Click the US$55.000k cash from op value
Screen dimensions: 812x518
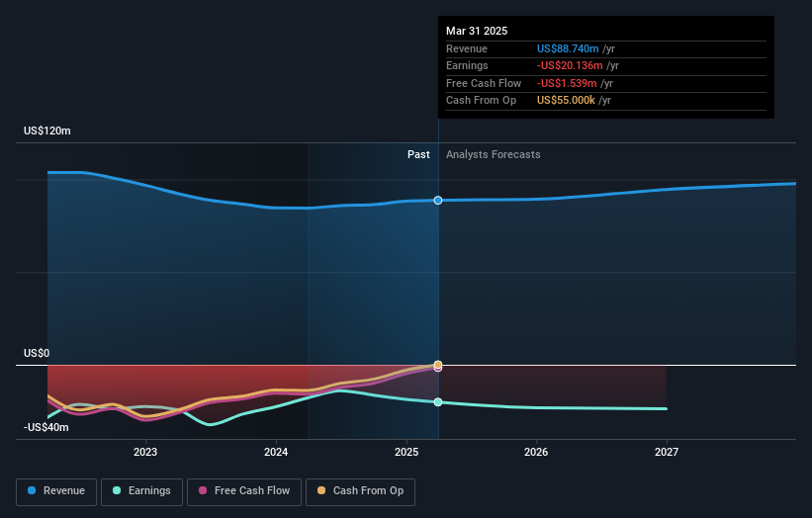566,101
